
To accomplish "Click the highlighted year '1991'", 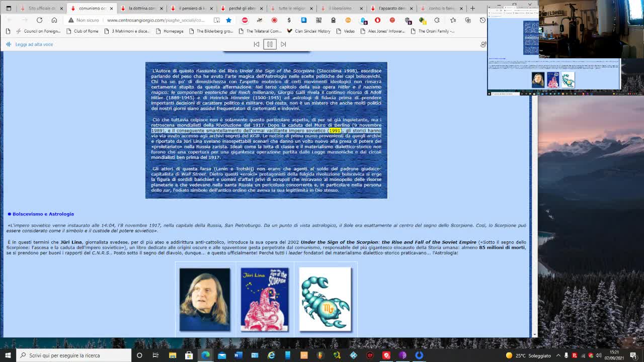I will coord(335,131).
